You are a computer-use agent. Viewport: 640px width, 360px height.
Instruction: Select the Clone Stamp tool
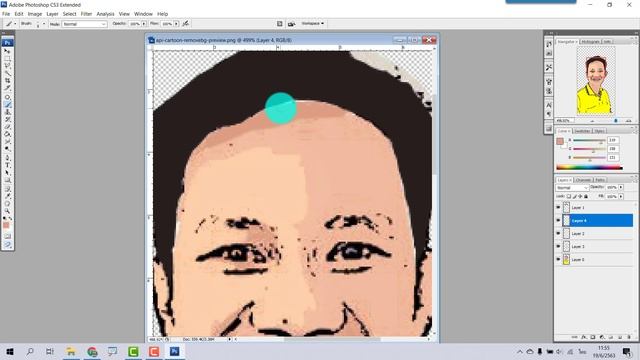pyautogui.click(x=7, y=112)
